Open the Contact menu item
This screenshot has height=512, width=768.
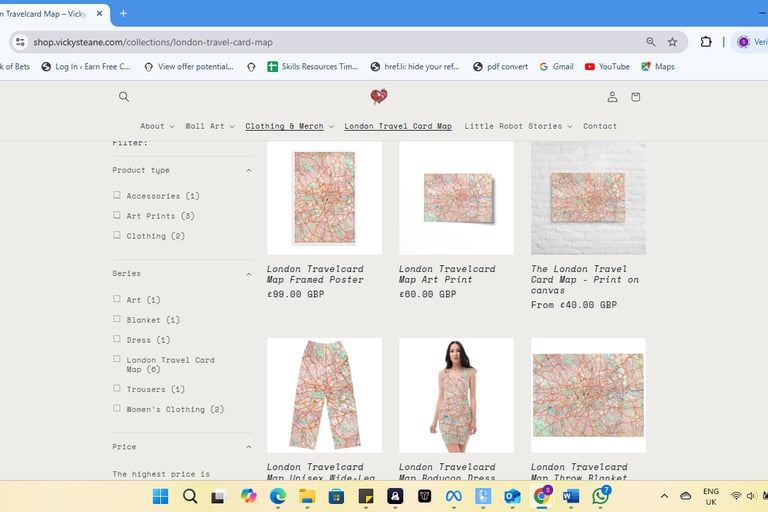pos(600,126)
